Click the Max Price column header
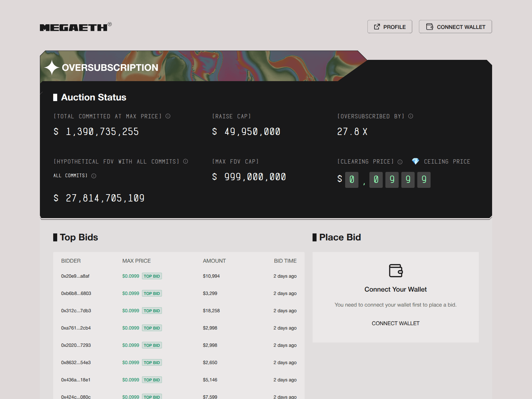Viewport: 532px width, 399px height. [x=137, y=261]
